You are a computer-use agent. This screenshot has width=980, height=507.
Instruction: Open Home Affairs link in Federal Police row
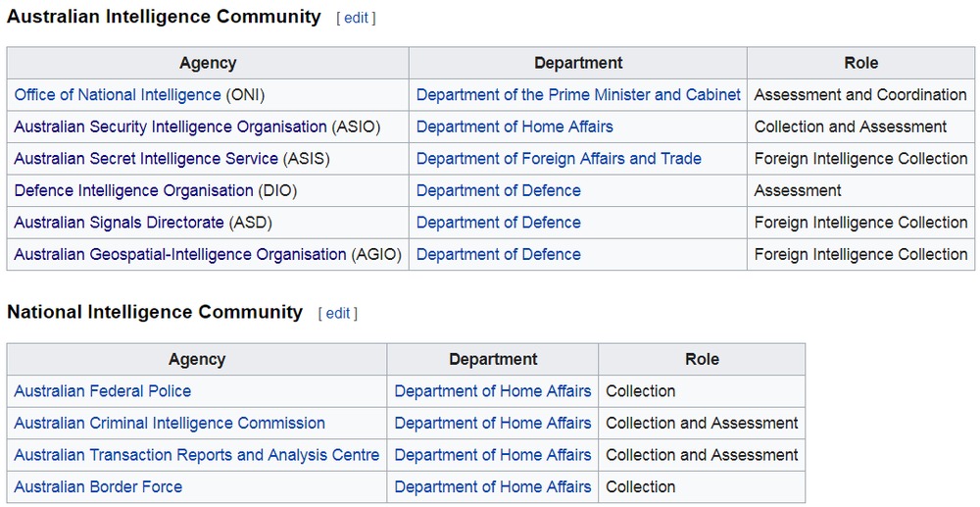coord(493,391)
